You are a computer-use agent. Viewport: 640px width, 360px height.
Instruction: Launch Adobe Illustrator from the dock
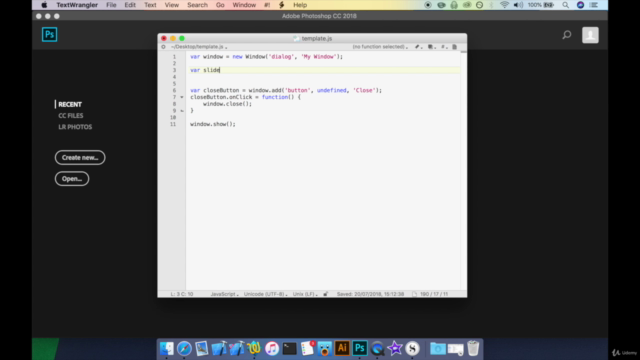point(342,349)
